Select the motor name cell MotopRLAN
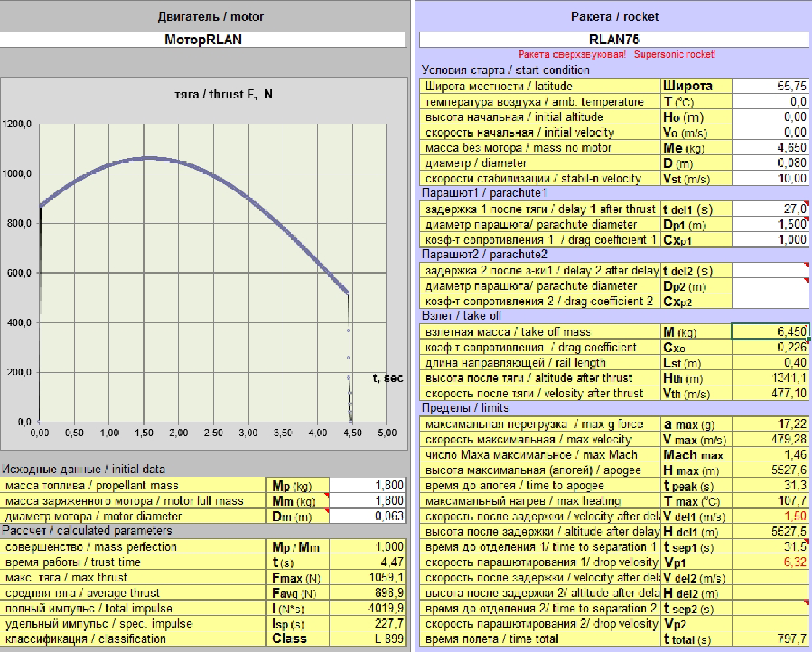 (x=203, y=39)
